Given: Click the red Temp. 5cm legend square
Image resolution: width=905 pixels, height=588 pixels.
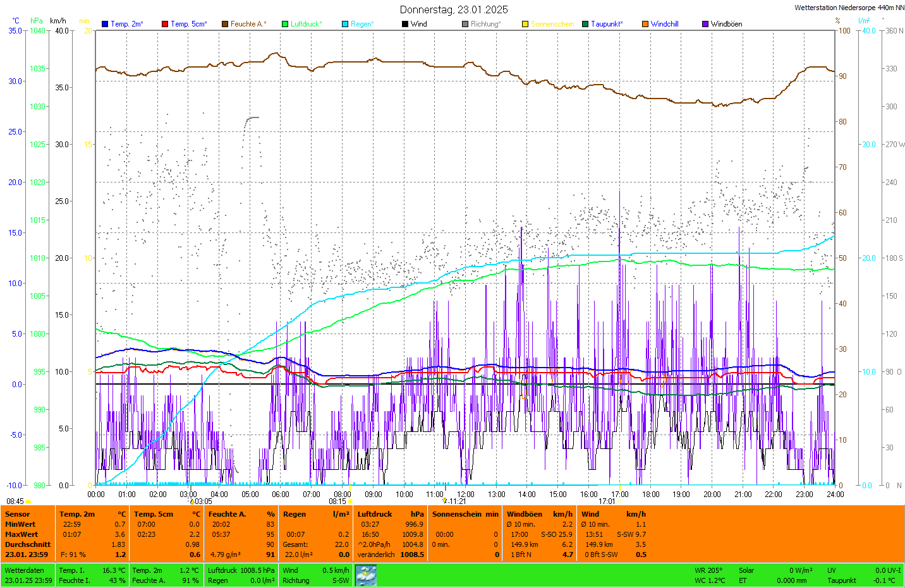Looking at the screenshot, I should pos(165,24).
